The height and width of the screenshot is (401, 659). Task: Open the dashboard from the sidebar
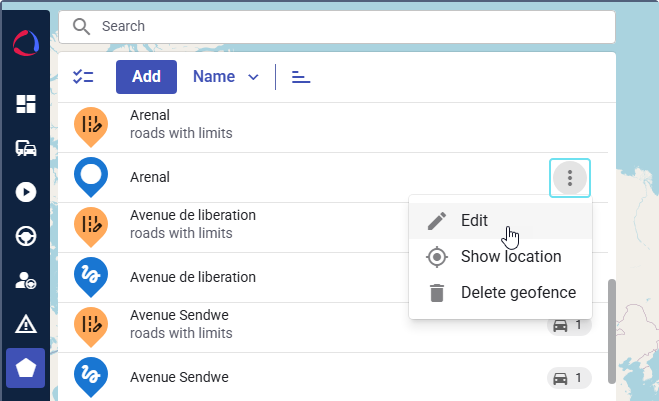26,104
